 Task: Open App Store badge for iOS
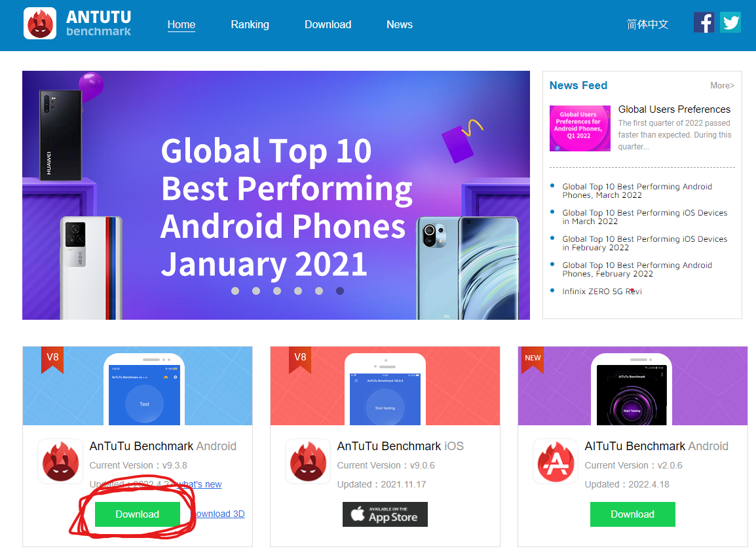(x=385, y=514)
